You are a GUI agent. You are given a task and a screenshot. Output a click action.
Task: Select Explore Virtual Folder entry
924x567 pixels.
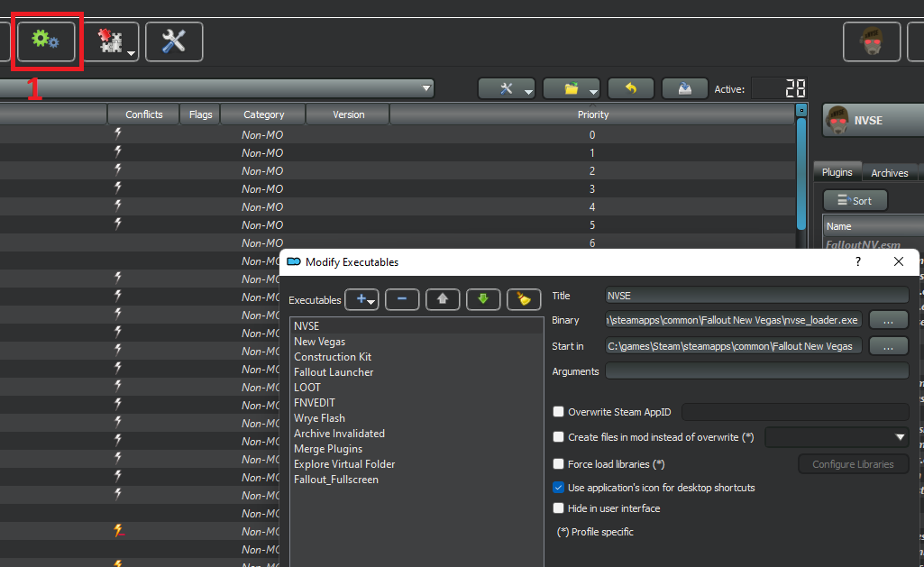click(416, 464)
